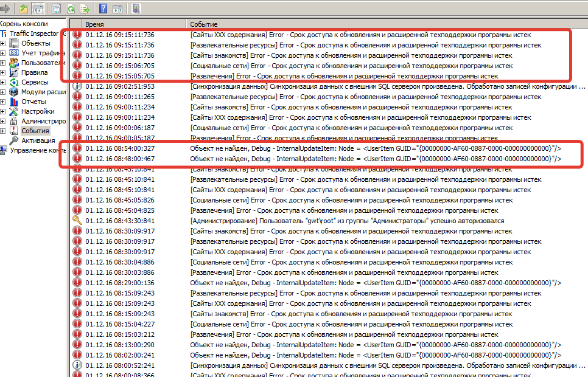
Task: Click the Объекты node icon
Action: [14, 43]
